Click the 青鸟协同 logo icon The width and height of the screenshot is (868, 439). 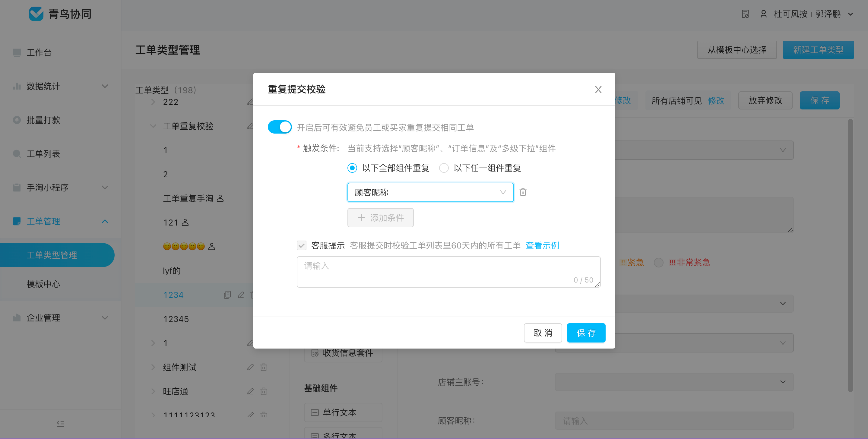click(36, 14)
